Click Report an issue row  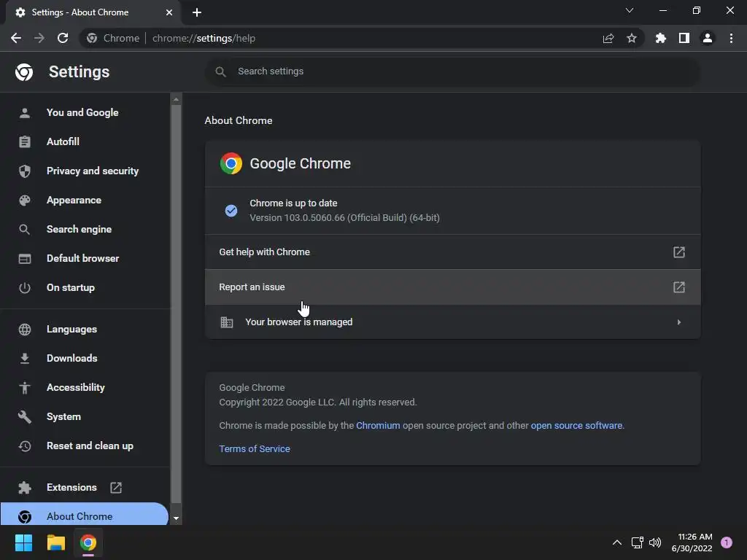coord(452,287)
